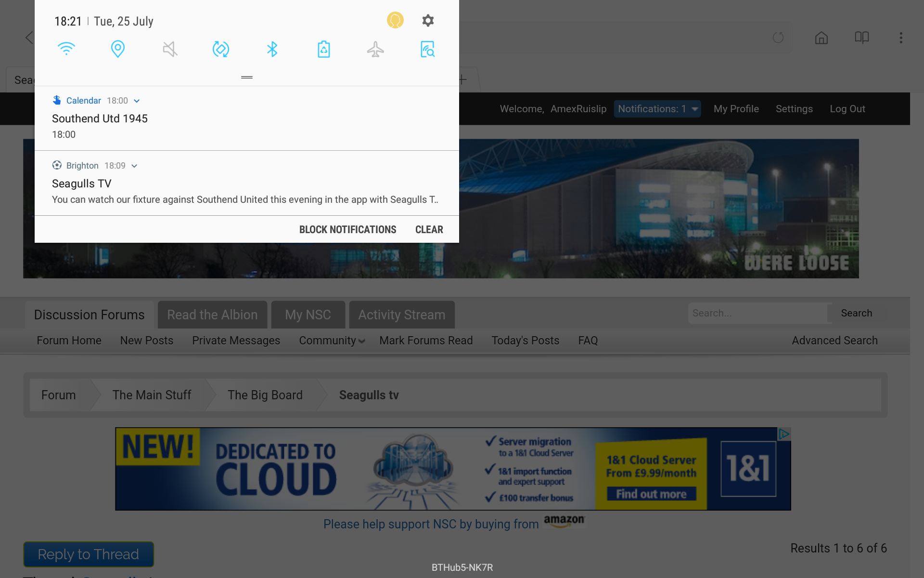Open Private Messages

pyautogui.click(x=236, y=341)
